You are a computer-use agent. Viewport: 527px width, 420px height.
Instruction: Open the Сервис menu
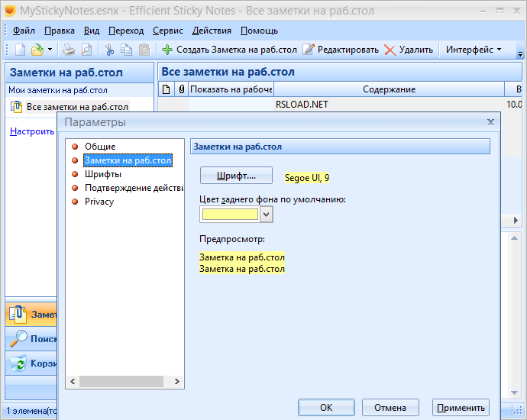(x=167, y=31)
